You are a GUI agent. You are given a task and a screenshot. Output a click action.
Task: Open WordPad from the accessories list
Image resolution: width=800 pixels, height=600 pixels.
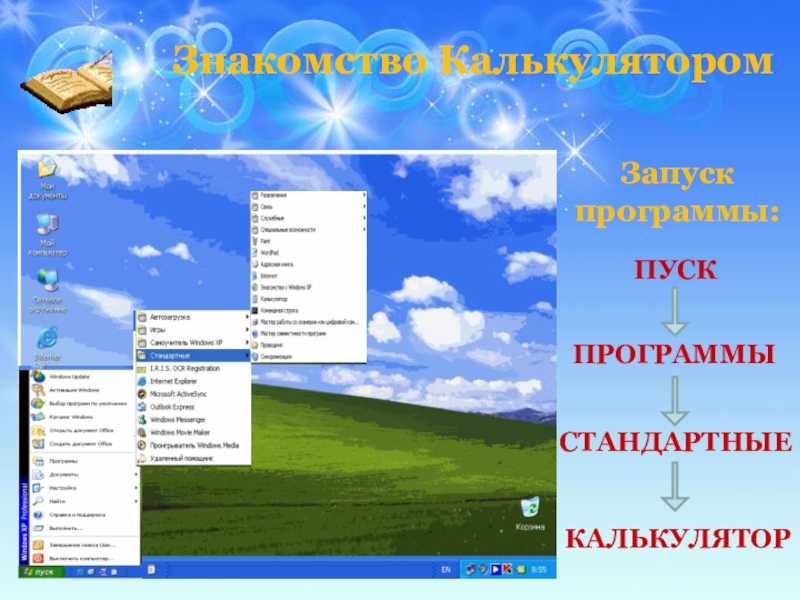tap(308, 253)
